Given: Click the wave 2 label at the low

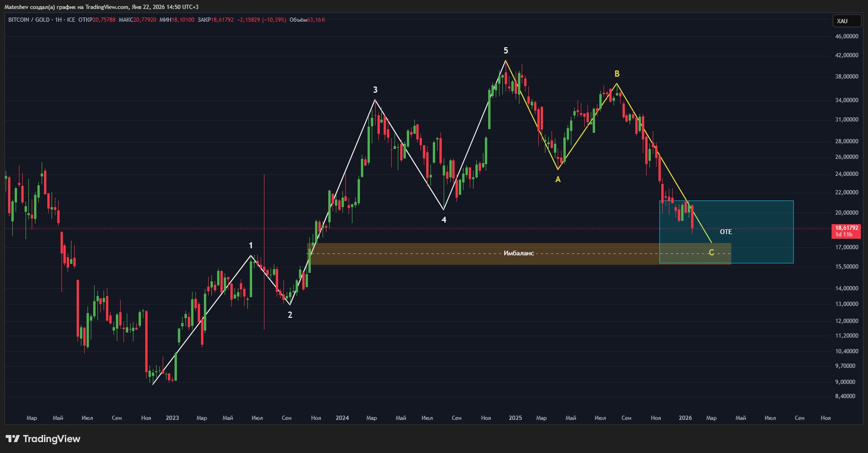Looking at the screenshot, I should pos(290,315).
